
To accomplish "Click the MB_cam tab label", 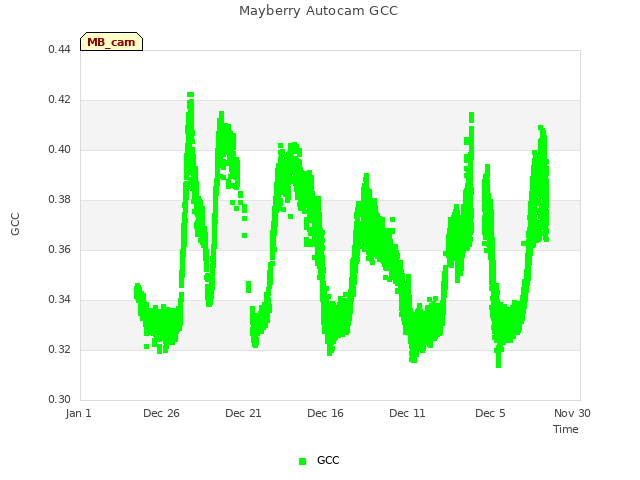I will [x=111, y=42].
